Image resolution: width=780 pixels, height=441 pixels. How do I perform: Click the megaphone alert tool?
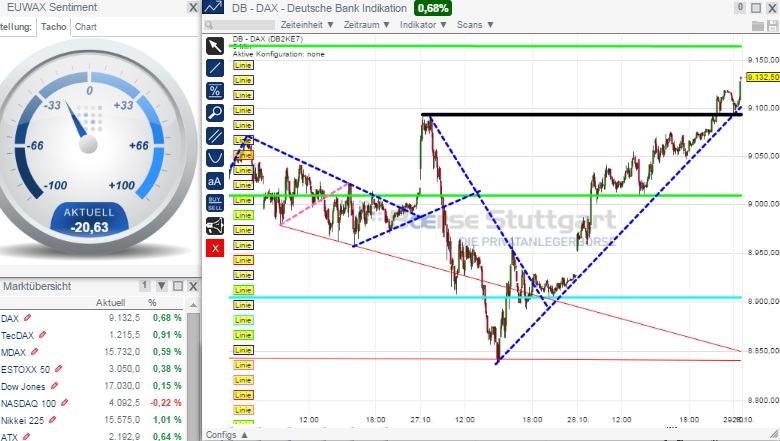point(215,226)
